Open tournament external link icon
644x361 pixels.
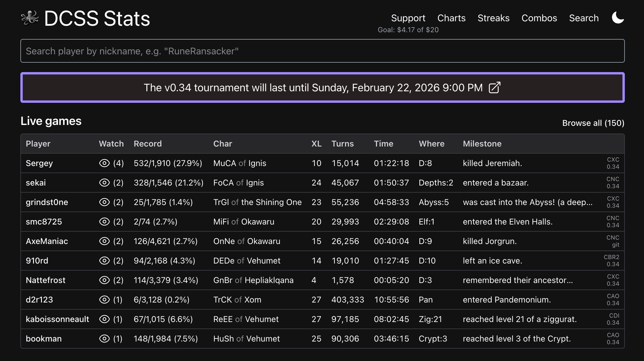click(494, 88)
